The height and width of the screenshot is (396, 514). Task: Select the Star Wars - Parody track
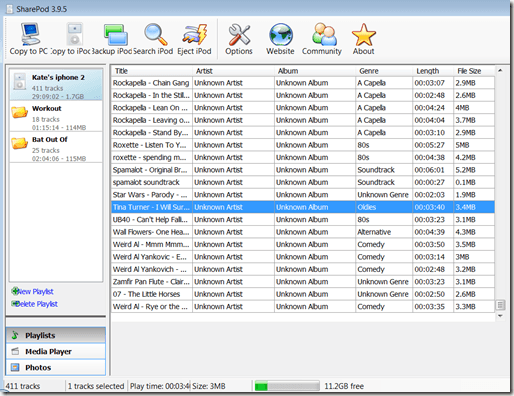[303, 195]
